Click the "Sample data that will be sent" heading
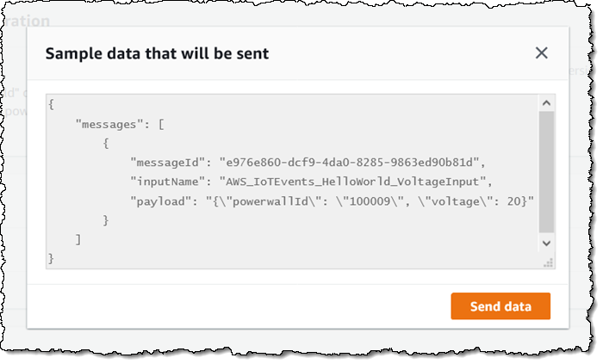The image size is (603, 364). 157,53
